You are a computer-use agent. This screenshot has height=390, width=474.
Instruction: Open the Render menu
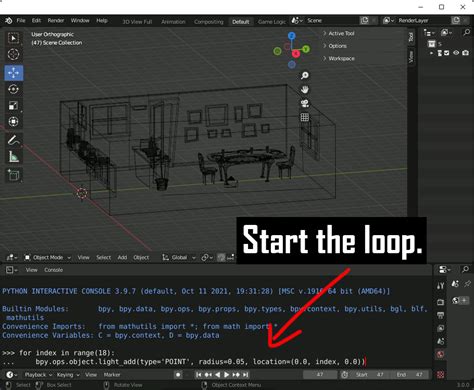click(56, 20)
